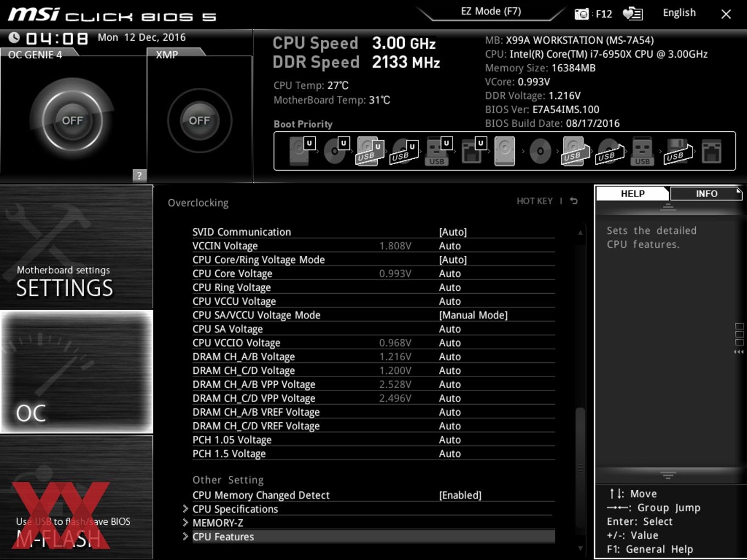Set CPU VCCU Voltage Auto value field
Viewport: 747px width, 560px height.
[450, 301]
